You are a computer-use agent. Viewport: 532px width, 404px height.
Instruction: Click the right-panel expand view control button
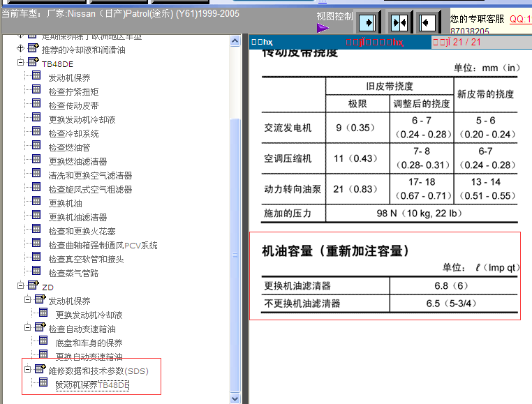(x=368, y=23)
